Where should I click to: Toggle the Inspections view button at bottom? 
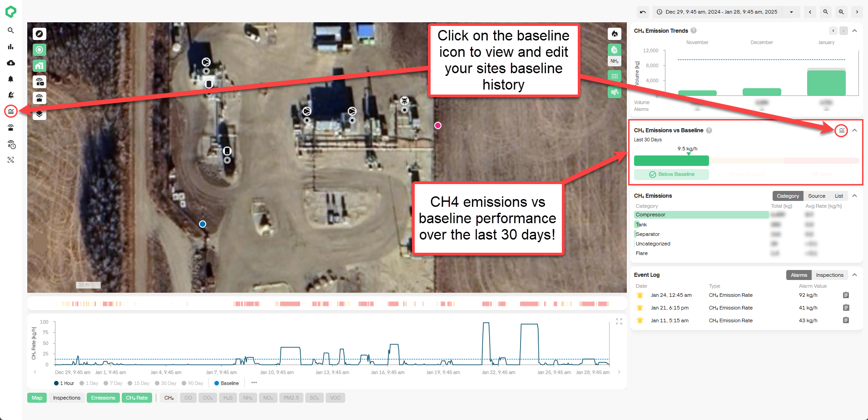[66, 398]
